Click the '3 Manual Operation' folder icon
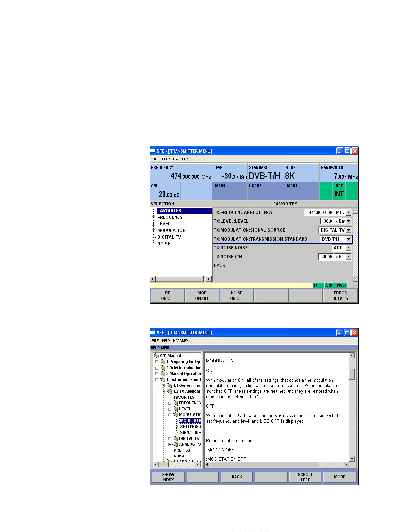Image resolution: width=399 pixels, height=532 pixels. [163, 374]
